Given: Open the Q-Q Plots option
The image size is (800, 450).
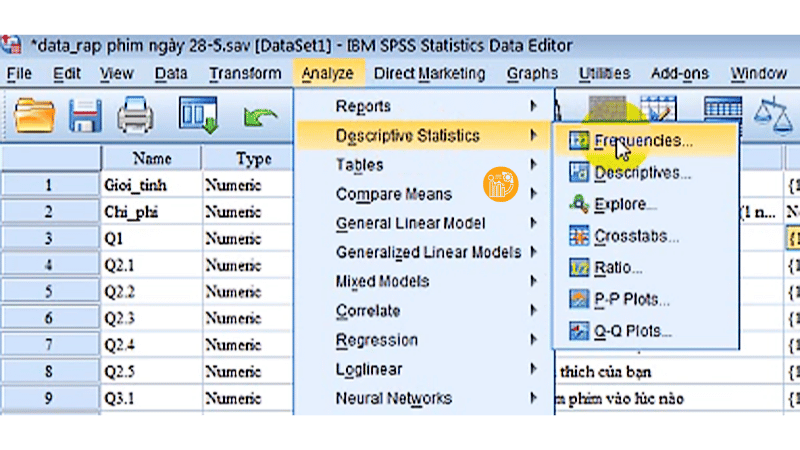Looking at the screenshot, I should (632, 331).
